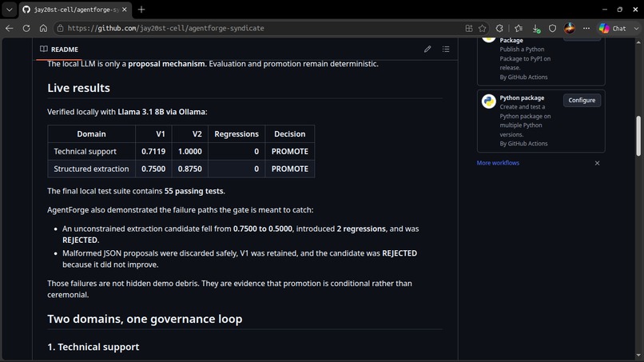The height and width of the screenshot is (362, 644).
Task: Click the page vertical scrollbar thumb
Action: [x=638, y=136]
